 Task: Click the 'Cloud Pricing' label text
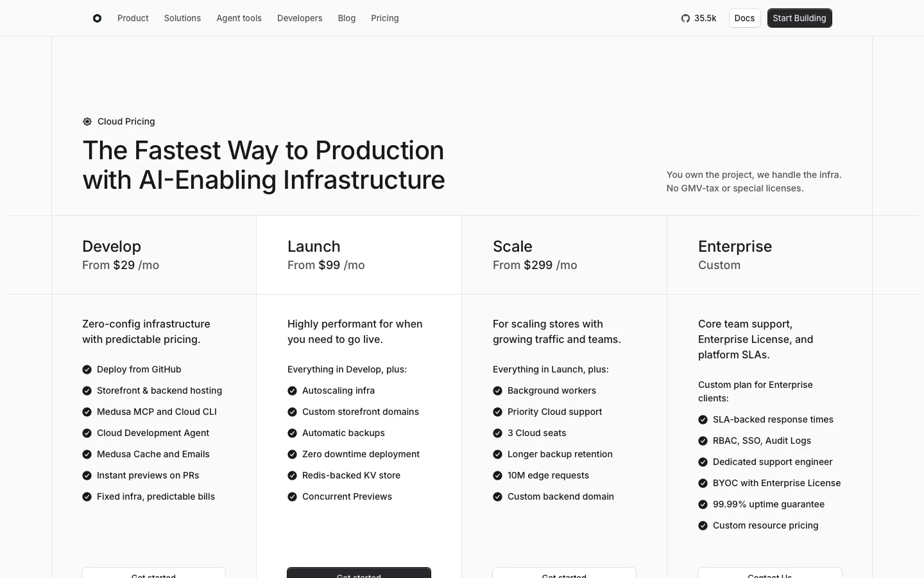pyautogui.click(x=126, y=121)
